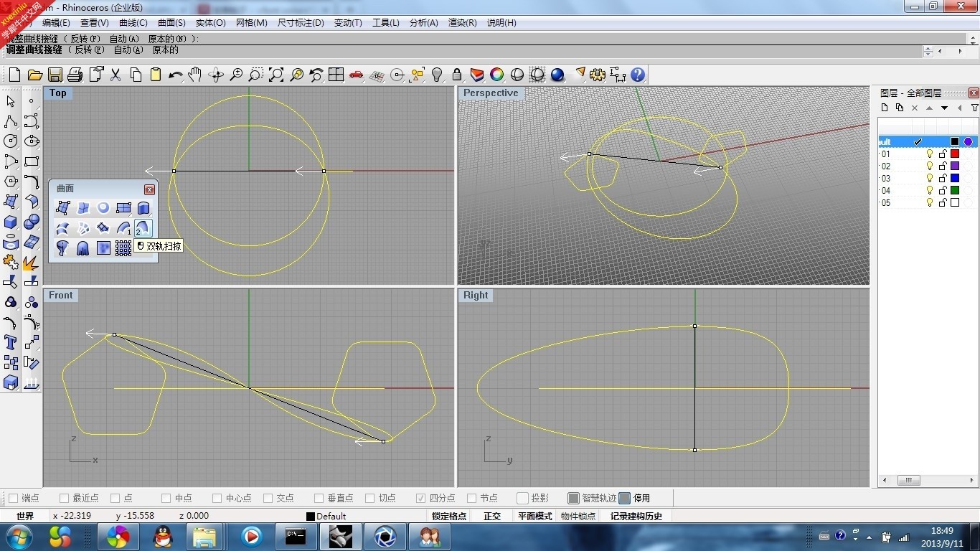Image resolution: width=980 pixels, height=551 pixels.
Task: Toggle 记录建构历史 in the status bar
Action: 636,516
